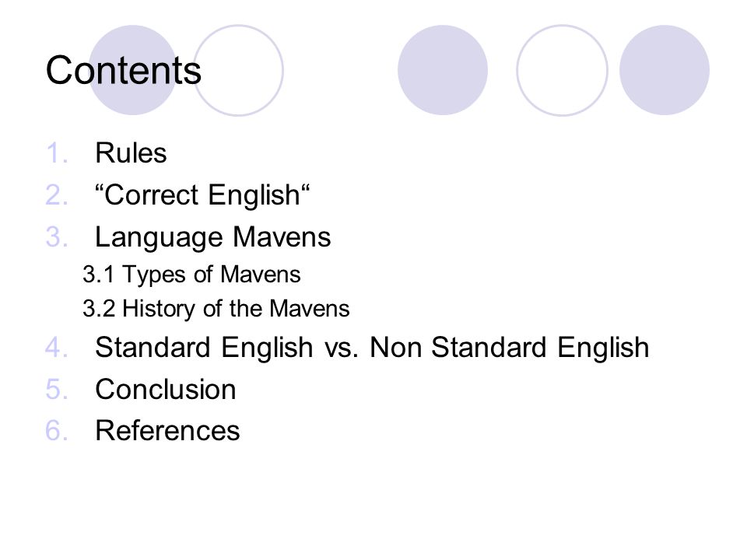Click the middle filled lavender circle
Screen dimensions: 747x560
[443, 70]
